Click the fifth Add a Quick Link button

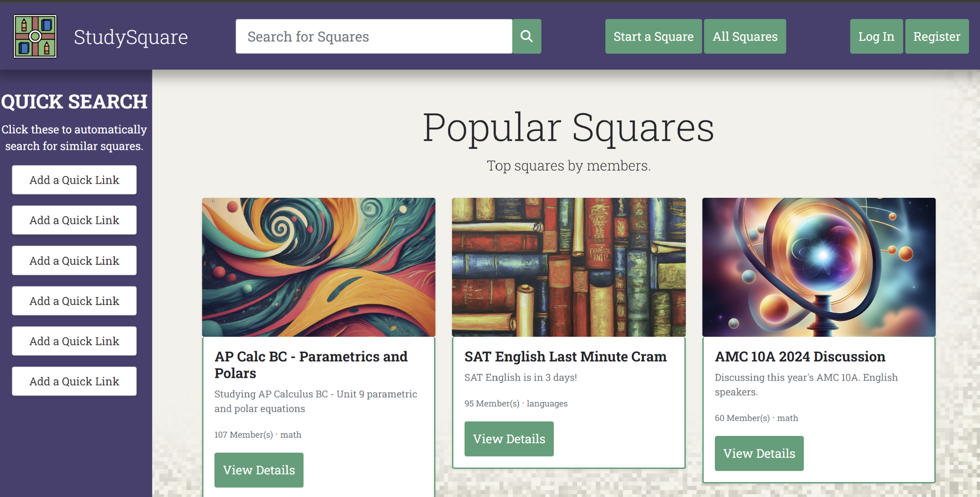pyautogui.click(x=74, y=341)
